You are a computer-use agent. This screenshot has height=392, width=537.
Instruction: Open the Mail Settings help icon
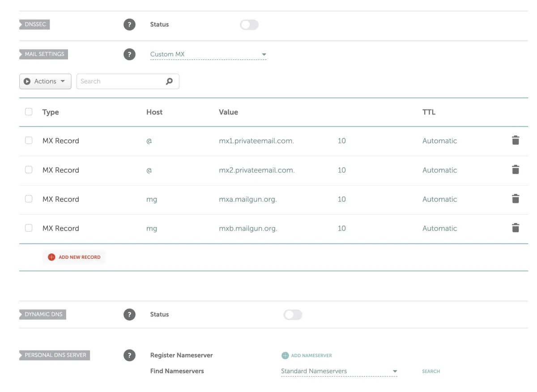pyautogui.click(x=129, y=55)
